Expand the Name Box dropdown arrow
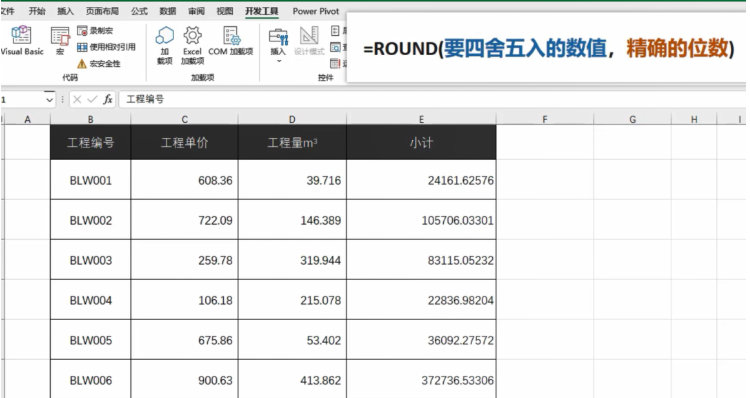 pos(49,100)
